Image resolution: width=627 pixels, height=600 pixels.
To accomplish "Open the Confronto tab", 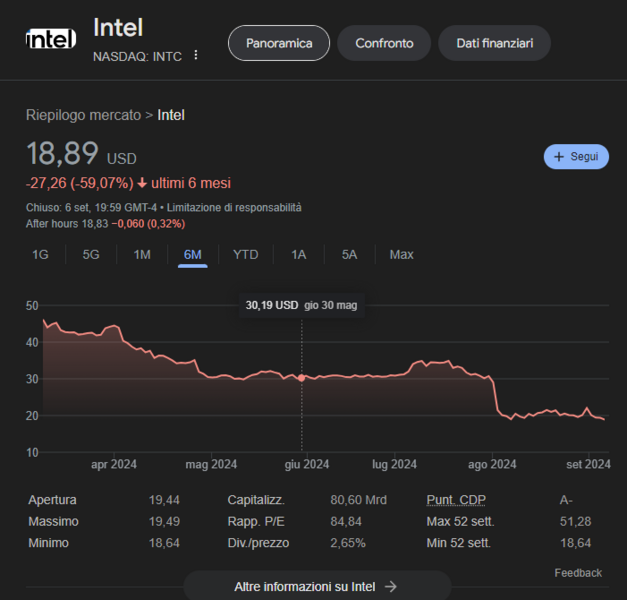I will (384, 43).
